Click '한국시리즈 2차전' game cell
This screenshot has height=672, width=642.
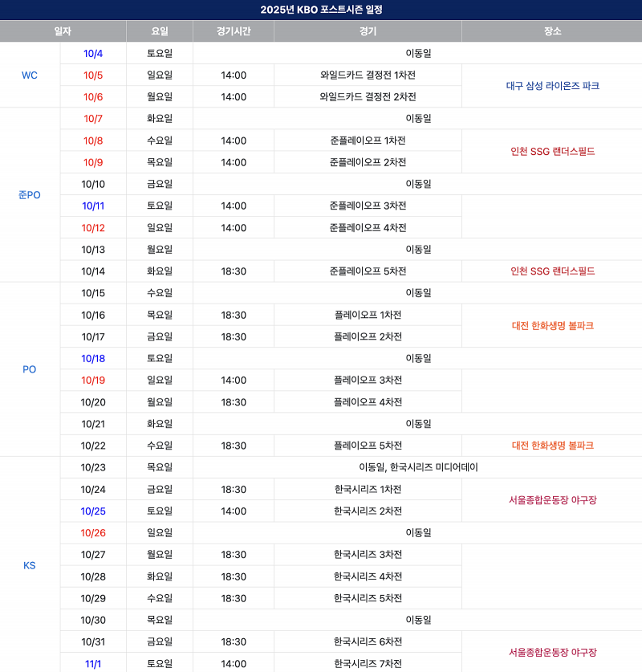click(x=368, y=511)
